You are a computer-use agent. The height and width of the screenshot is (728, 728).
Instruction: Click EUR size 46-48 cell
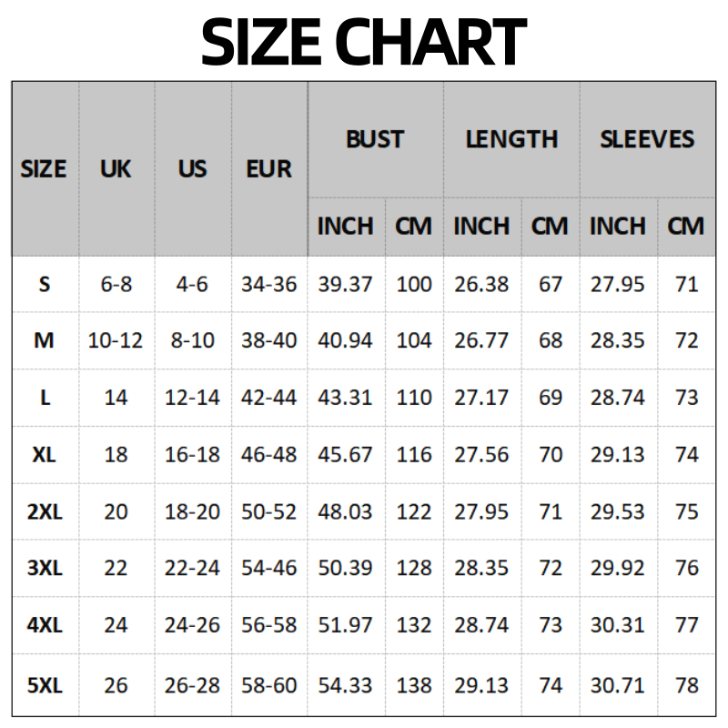click(269, 454)
